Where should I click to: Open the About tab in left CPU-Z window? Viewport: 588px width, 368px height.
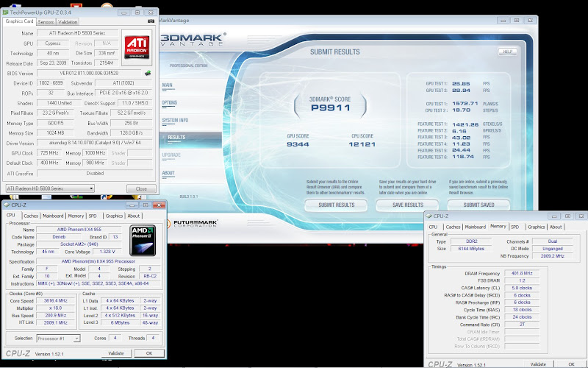coord(134,216)
